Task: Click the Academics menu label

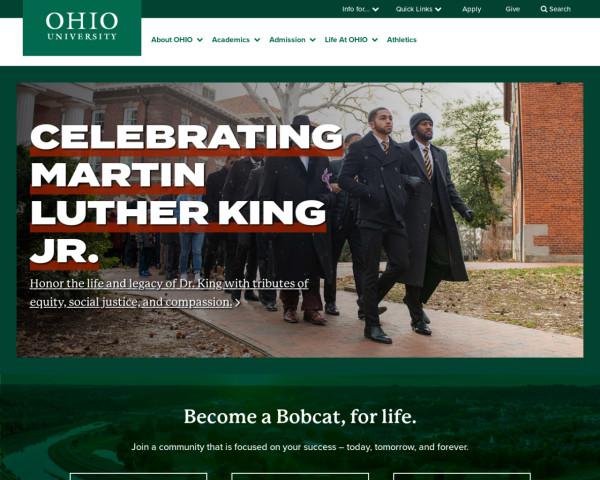Action: [231, 40]
